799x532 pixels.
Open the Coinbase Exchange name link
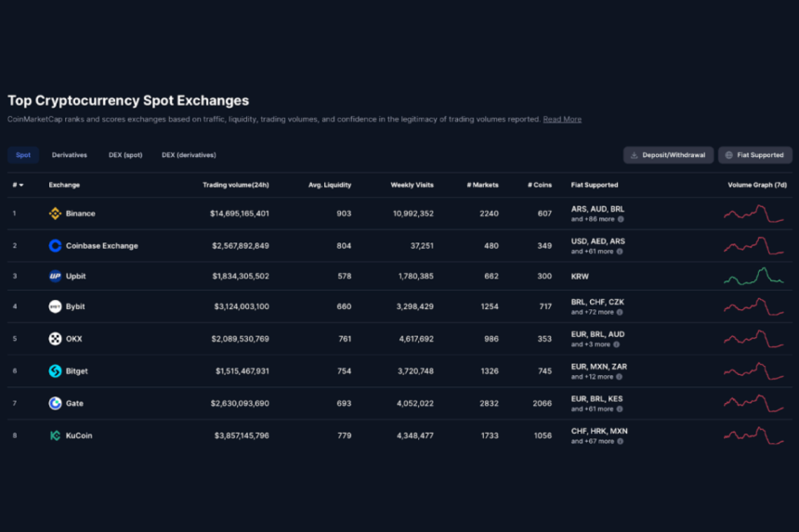(102, 245)
